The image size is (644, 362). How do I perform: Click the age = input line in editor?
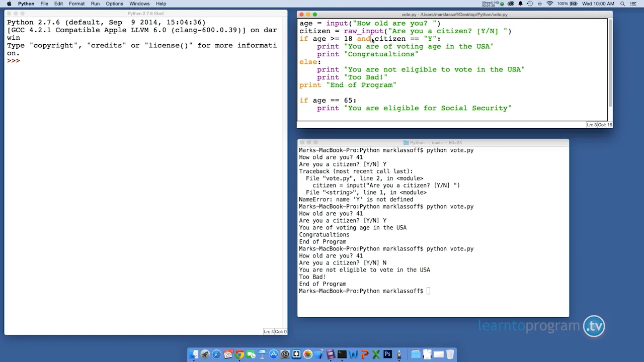pyautogui.click(x=370, y=24)
